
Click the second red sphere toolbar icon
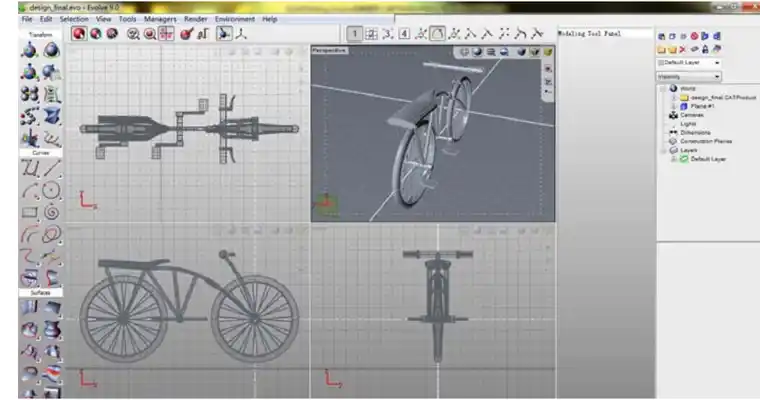click(x=96, y=33)
